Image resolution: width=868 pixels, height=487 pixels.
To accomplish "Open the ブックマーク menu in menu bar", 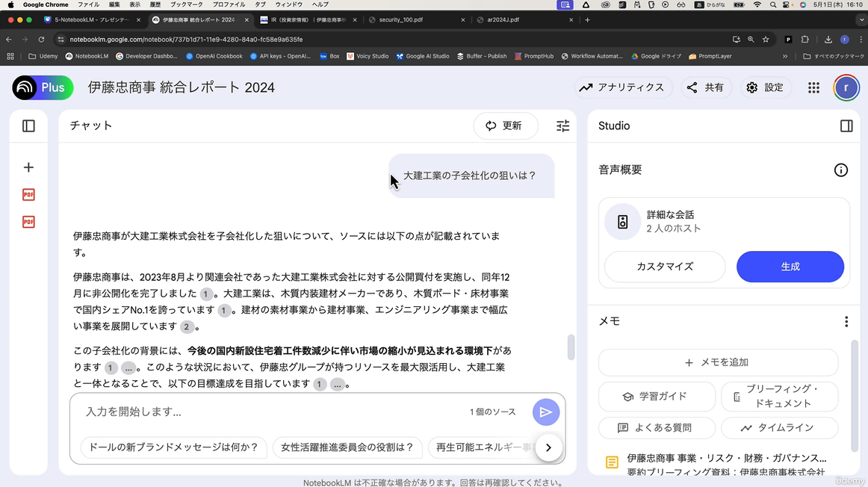I will 186,4.
